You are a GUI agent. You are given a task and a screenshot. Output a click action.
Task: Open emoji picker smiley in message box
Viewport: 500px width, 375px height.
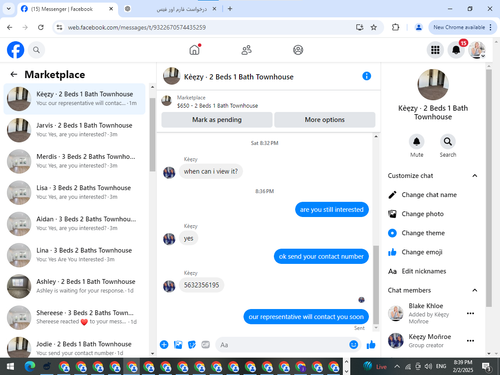(354, 345)
